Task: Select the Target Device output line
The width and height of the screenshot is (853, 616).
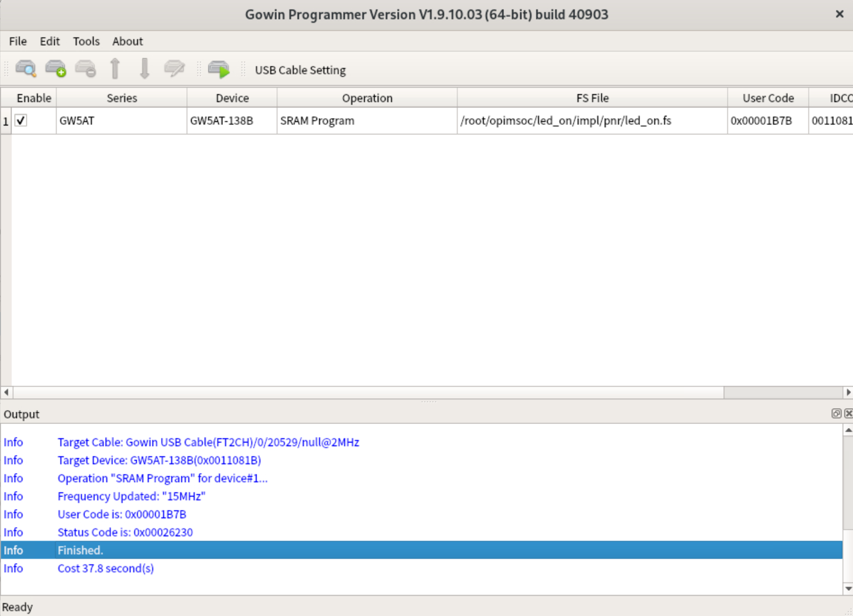Action: [422, 460]
